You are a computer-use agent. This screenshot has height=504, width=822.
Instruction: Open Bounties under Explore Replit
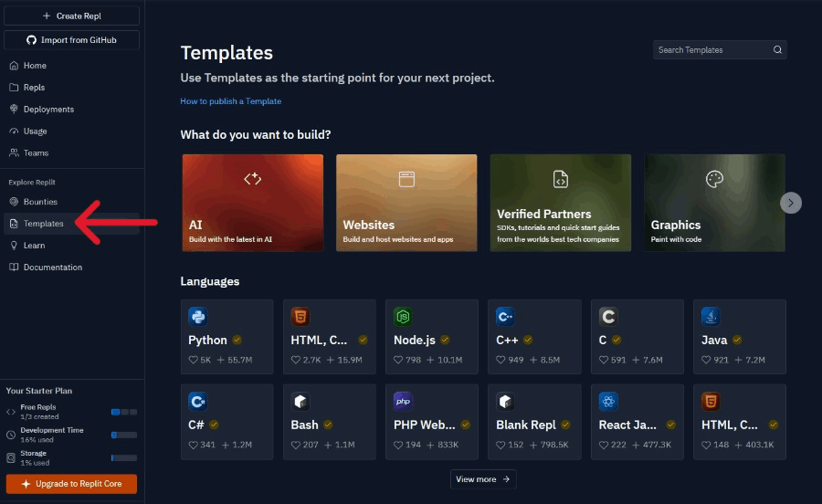[72, 202]
